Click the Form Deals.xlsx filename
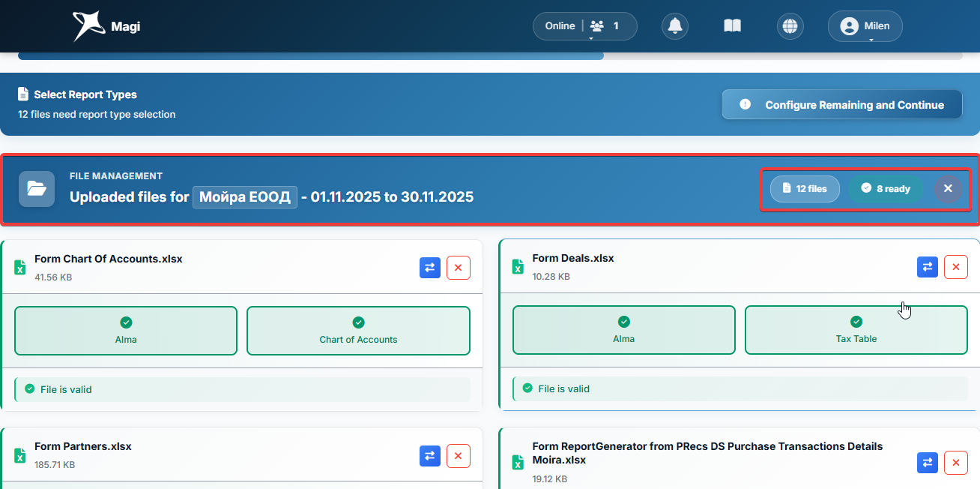 573,258
